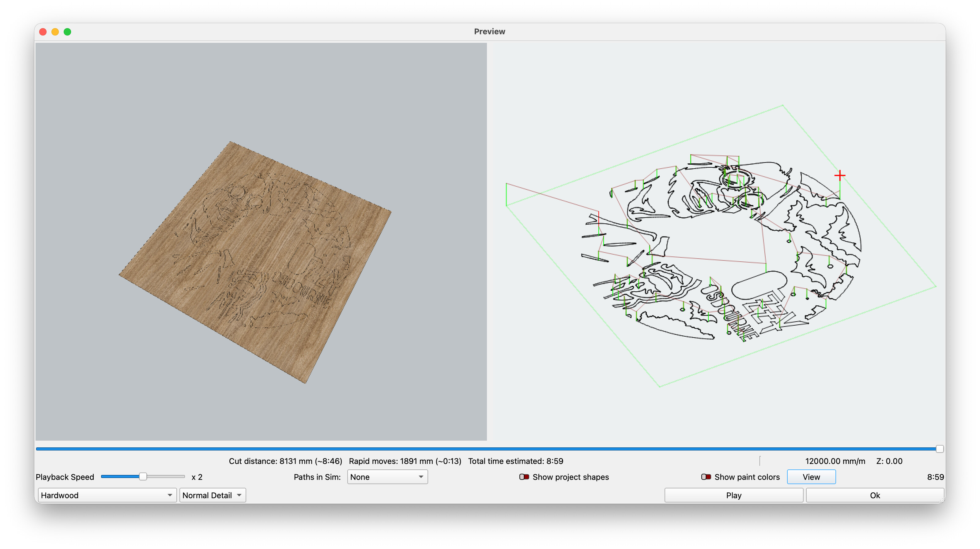The width and height of the screenshot is (980, 549).
Task: Click the red crosshair tool position marker
Action: 840,175
